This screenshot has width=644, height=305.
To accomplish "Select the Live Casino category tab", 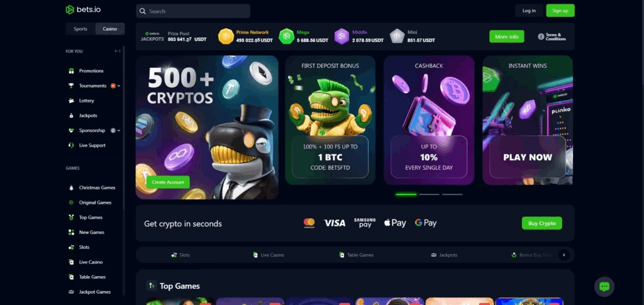I will pos(269,255).
